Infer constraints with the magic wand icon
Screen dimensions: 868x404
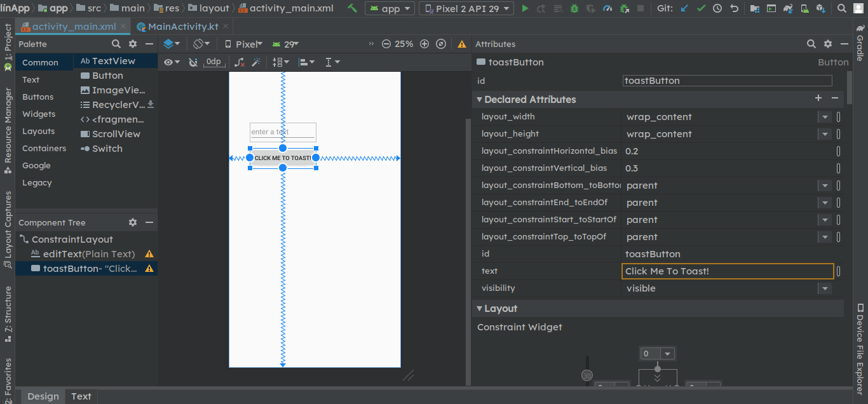(x=257, y=62)
